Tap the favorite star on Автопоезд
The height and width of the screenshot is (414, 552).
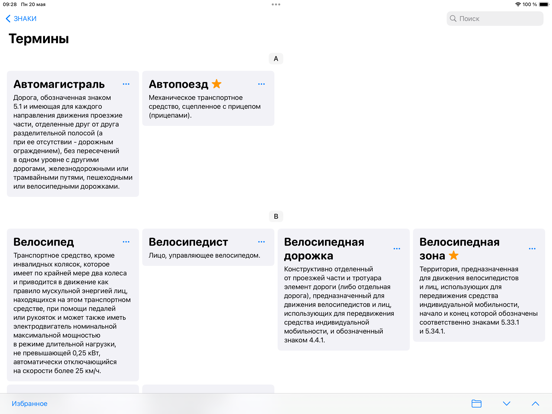click(x=217, y=84)
